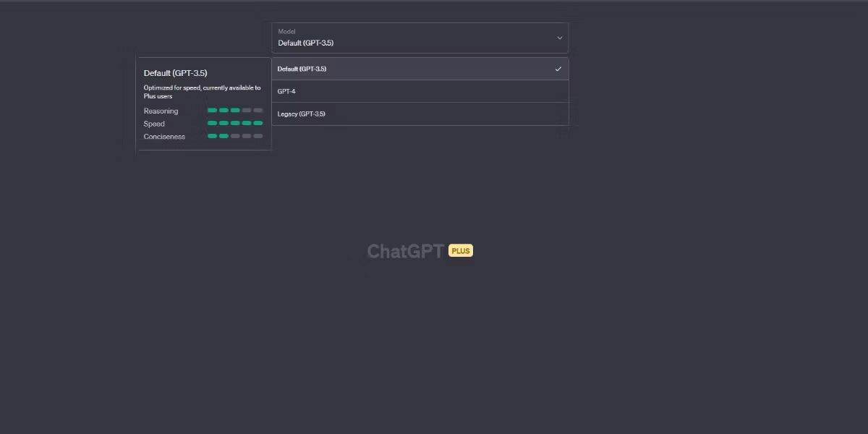Click the Default (GPT-3.5) info card heading
This screenshot has width=868, height=434.
[175, 73]
